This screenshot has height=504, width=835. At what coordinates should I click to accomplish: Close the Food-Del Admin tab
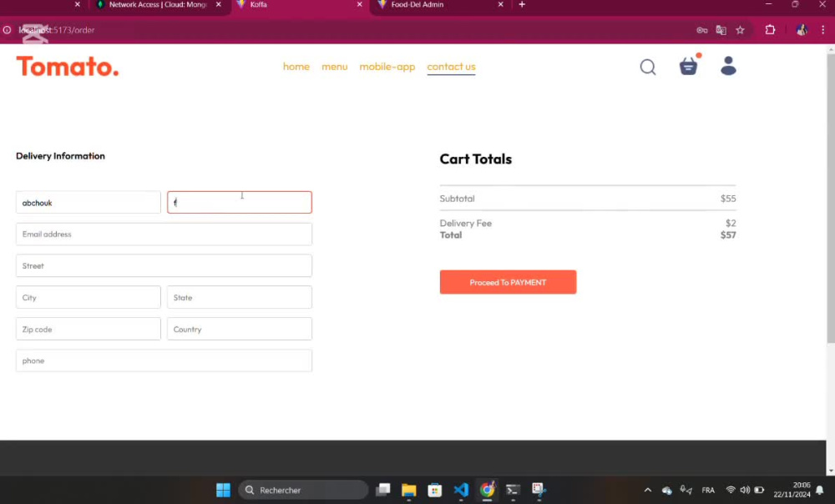coord(500,4)
